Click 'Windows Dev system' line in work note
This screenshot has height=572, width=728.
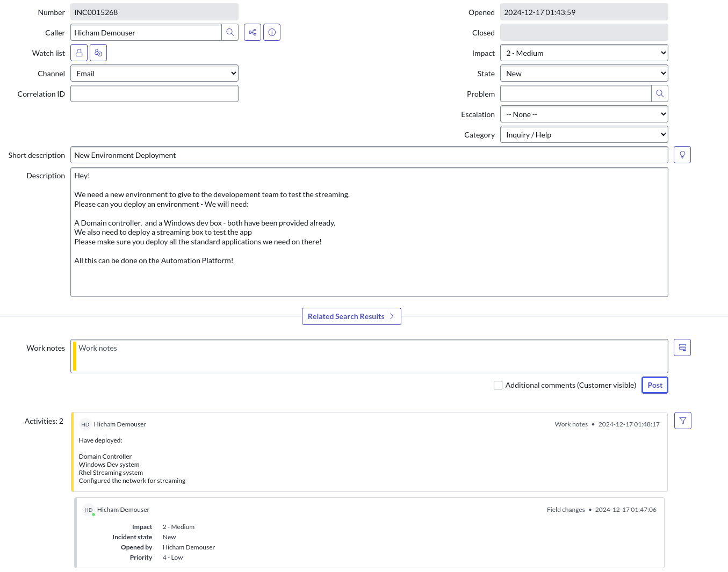pyautogui.click(x=109, y=465)
